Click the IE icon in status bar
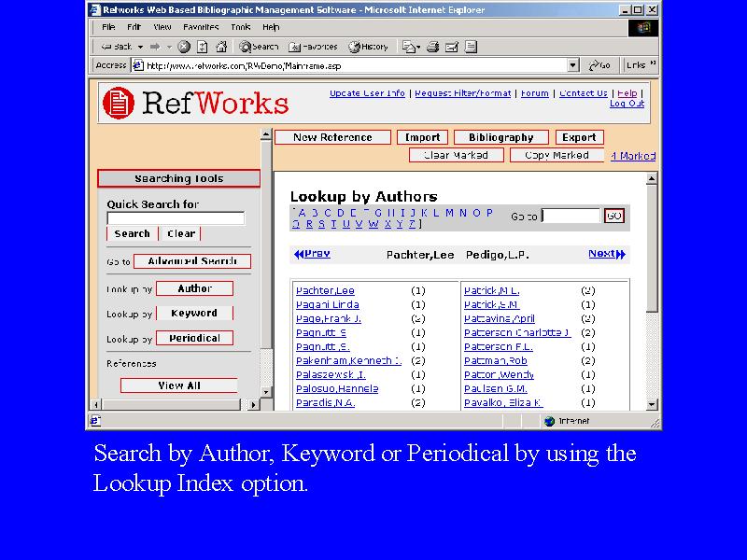This screenshot has height=560, width=747. click(x=95, y=421)
